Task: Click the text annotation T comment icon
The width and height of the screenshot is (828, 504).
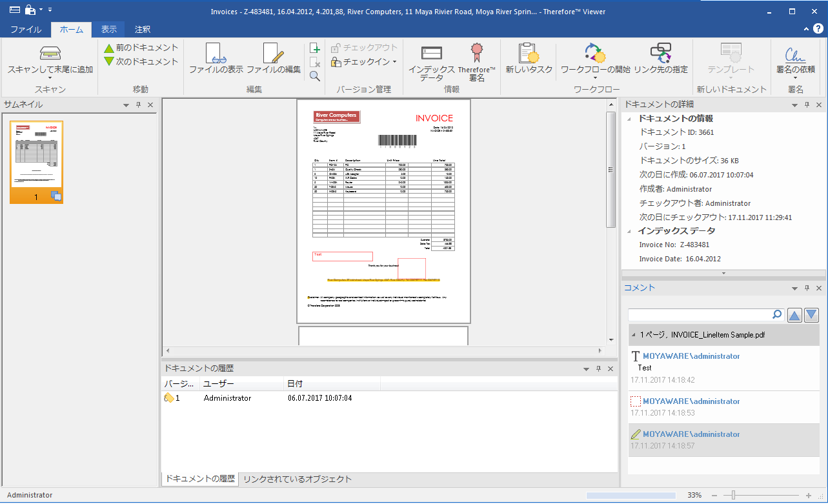Action: [x=635, y=356]
